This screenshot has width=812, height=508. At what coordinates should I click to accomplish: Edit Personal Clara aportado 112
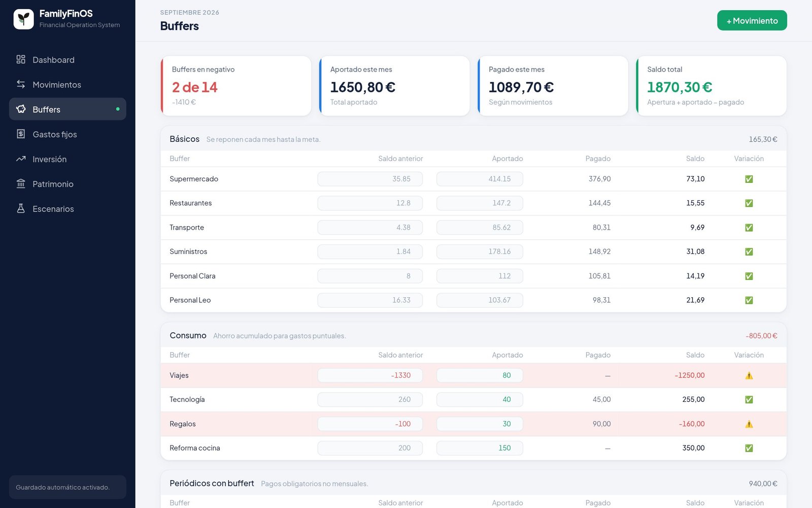pos(480,276)
